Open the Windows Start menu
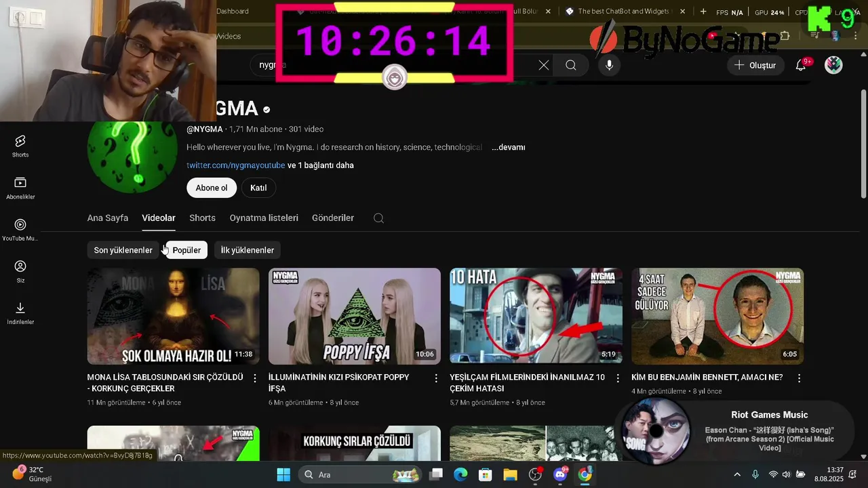This screenshot has width=868, height=488. [283, 474]
